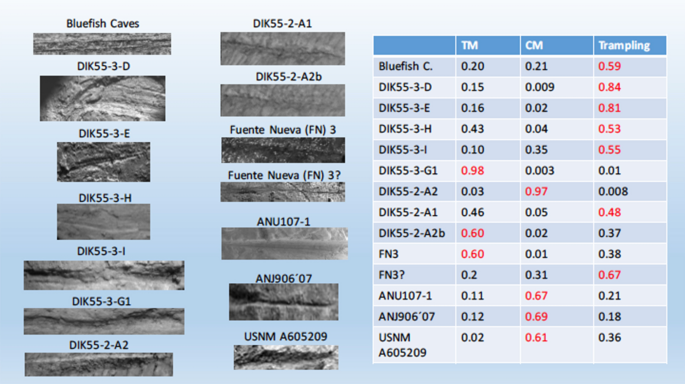
Task: Click the 'USNM A605209' caption above its photo
Action: click(x=286, y=336)
